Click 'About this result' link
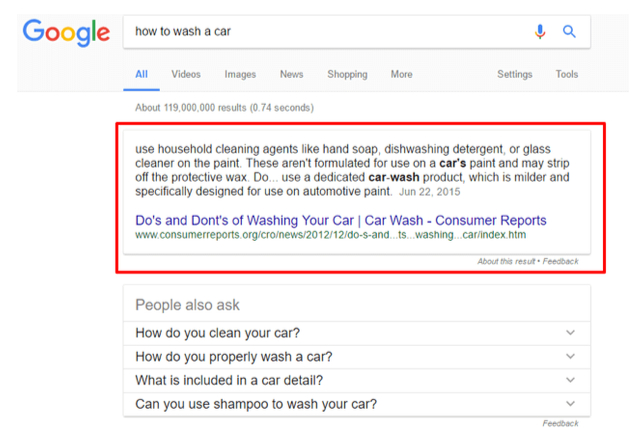 (506, 261)
